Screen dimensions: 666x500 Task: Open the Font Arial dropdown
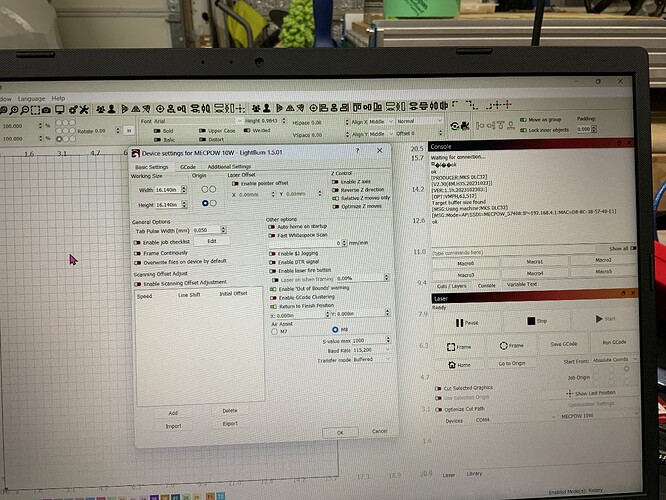198,121
